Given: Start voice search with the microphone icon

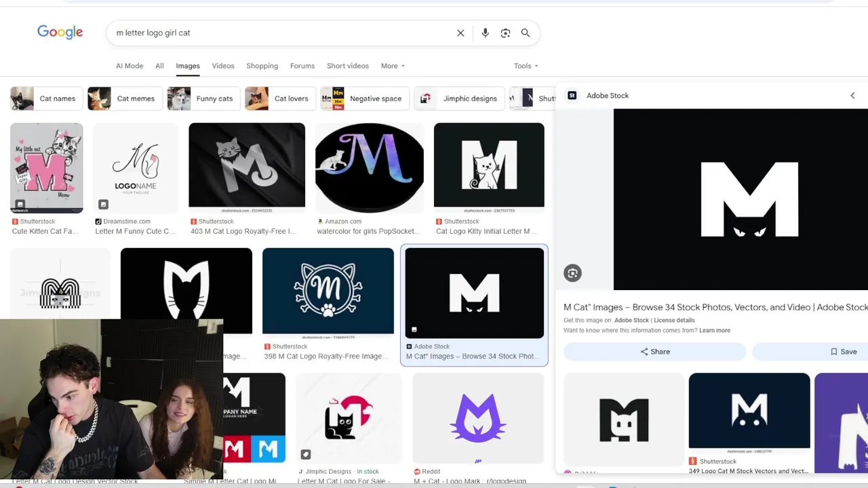Looking at the screenshot, I should pos(485,33).
